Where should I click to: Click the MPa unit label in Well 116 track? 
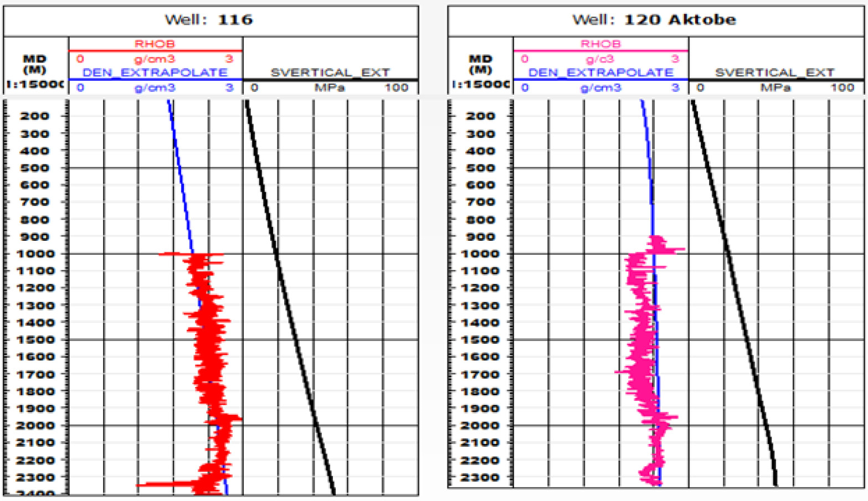[x=330, y=87]
